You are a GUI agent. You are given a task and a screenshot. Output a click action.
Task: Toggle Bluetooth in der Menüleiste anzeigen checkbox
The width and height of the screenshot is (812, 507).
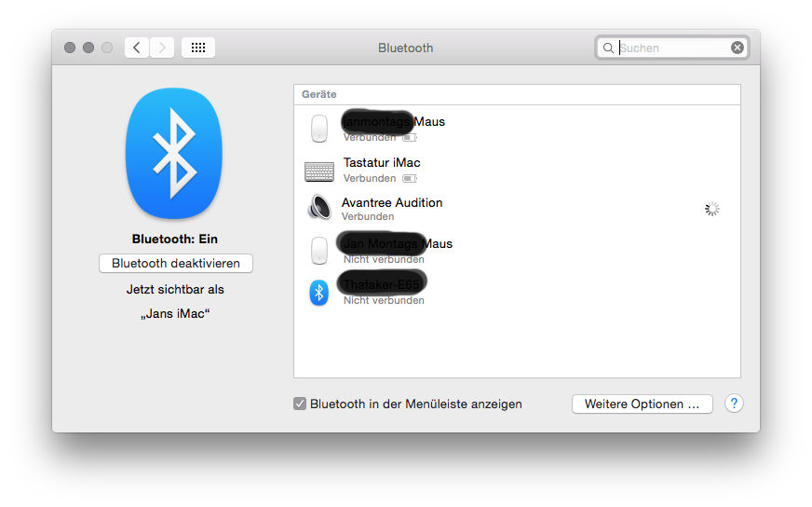[x=300, y=404]
